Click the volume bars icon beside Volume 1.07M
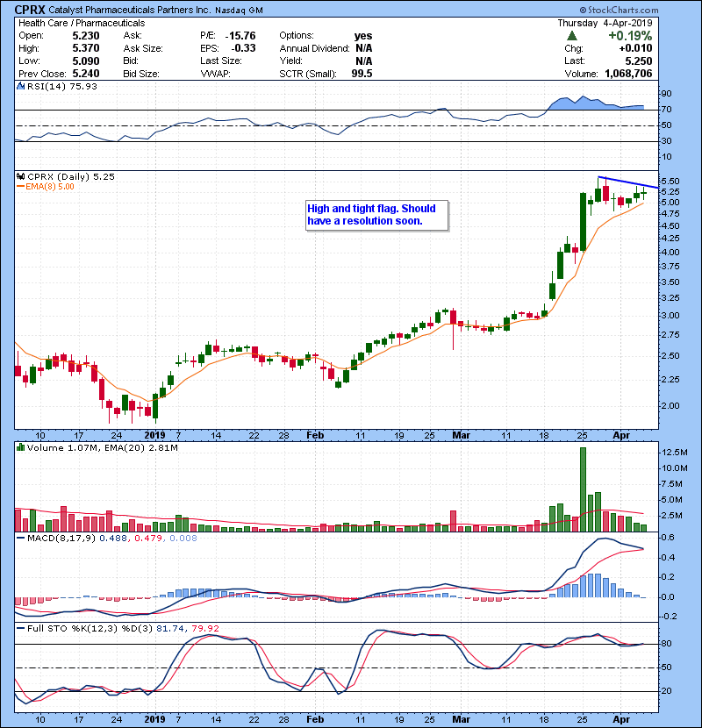The image size is (702, 728). coord(20,447)
